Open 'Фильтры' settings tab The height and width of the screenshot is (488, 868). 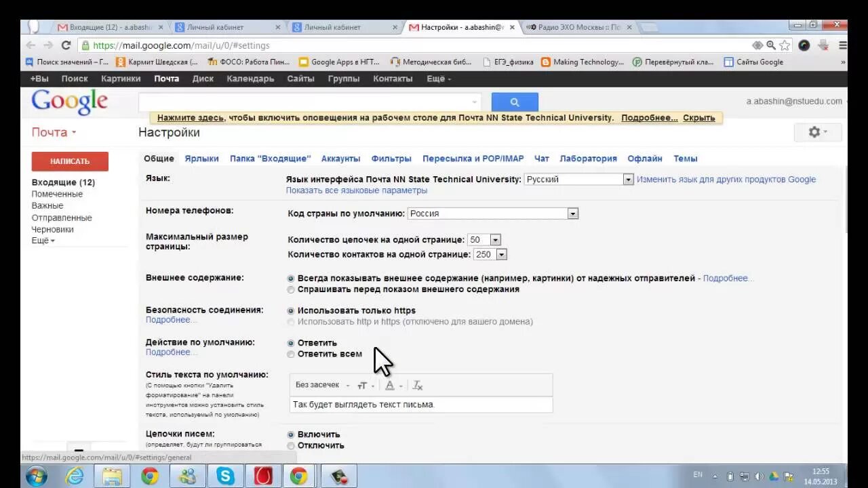pyautogui.click(x=391, y=159)
